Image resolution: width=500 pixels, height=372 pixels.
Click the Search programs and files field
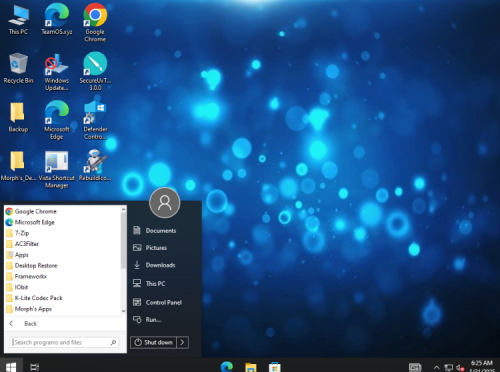[x=64, y=342]
